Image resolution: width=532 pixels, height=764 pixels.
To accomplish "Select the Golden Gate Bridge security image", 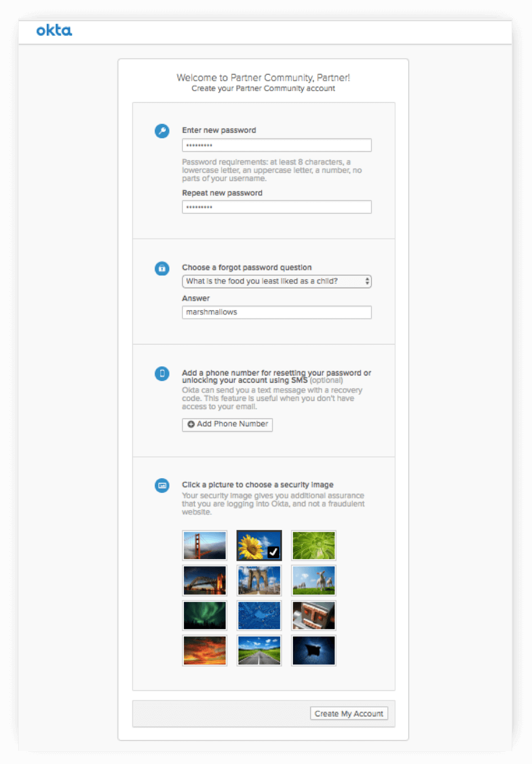I will pos(204,545).
